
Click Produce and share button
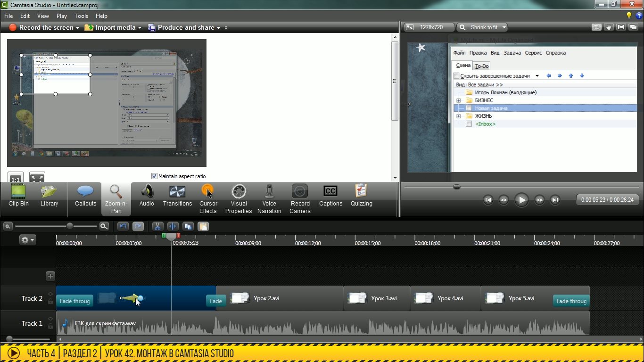click(x=182, y=28)
